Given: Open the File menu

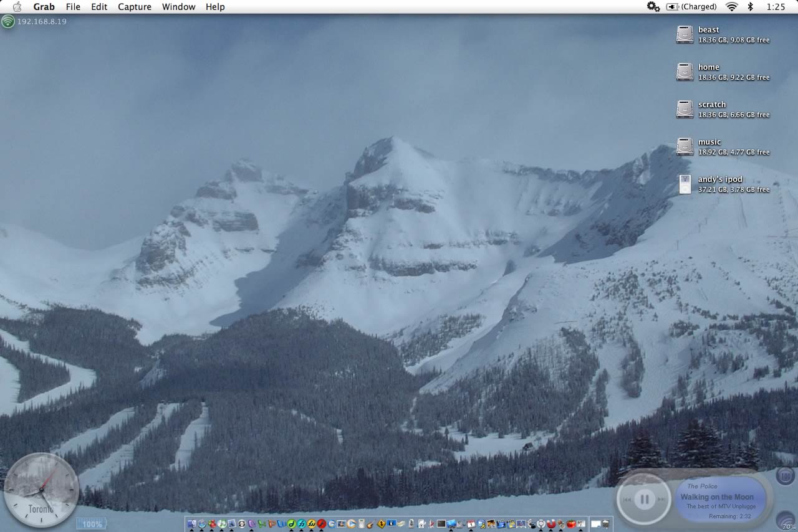Looking at the screenshot, I should pos(73,7).
